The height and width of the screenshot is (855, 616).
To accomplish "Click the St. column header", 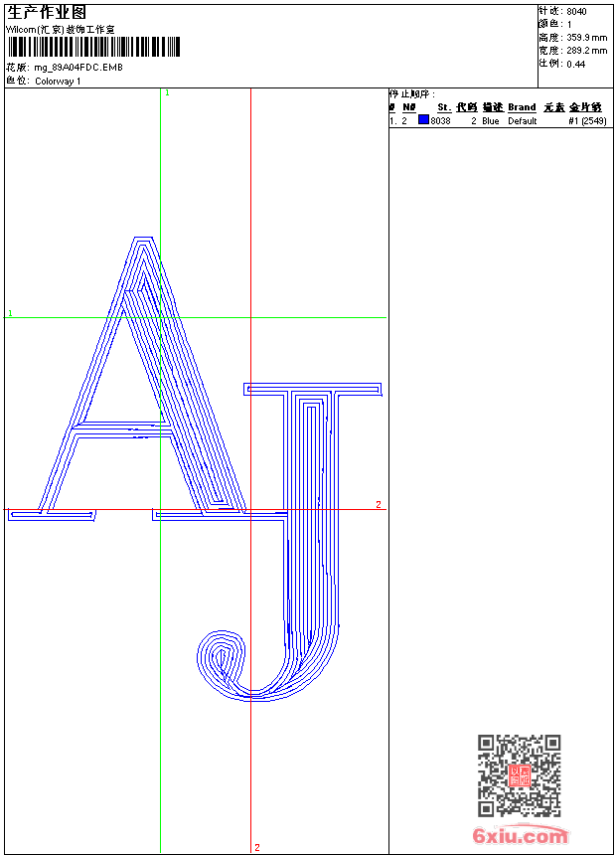I will pos(443,107).
